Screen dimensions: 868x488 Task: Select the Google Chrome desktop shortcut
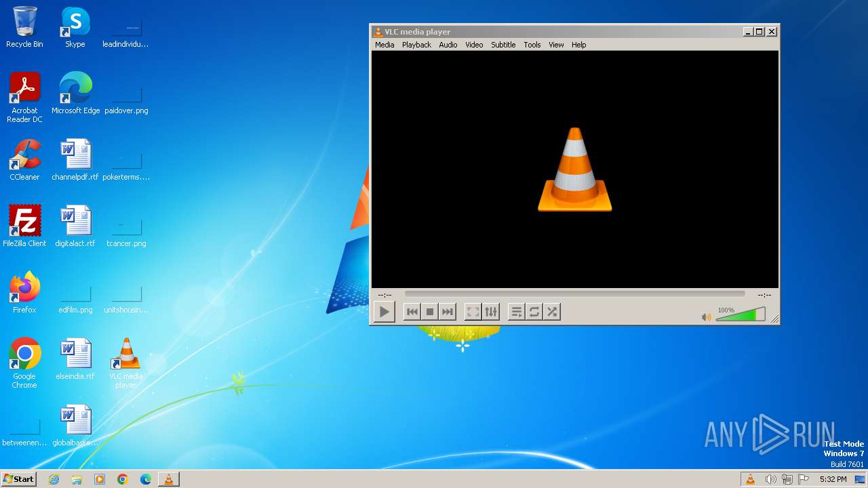click(24, 364)
